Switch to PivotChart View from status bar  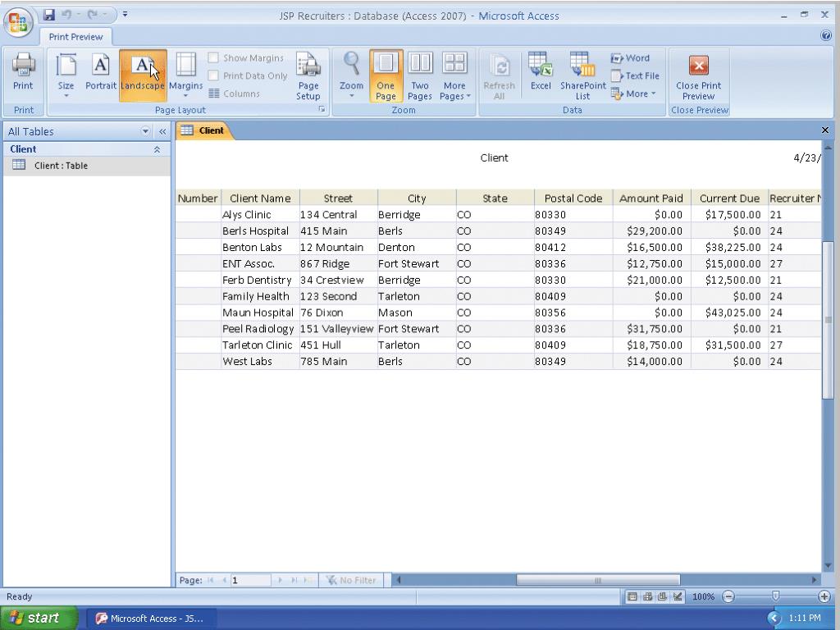[662, 596]
